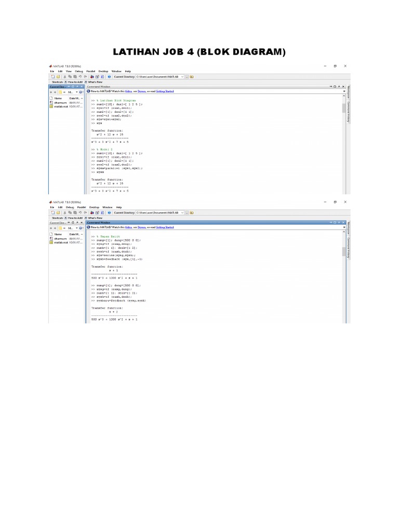Click back arrow in Latihan Blok Diagram window directory panel
Screen dimensions: 399x532
pyautogui.click(x=51, y=92)
